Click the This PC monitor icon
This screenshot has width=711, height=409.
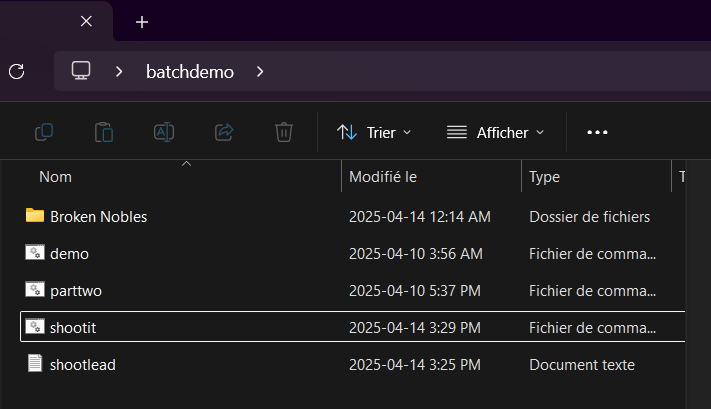(81, 71)
